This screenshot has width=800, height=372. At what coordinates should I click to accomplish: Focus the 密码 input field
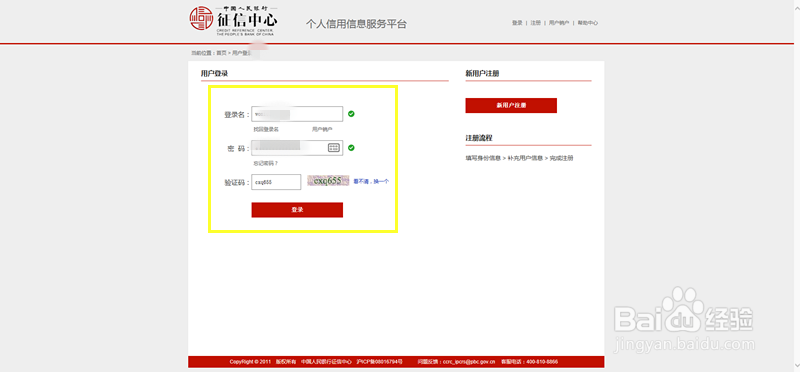(297, 148)
